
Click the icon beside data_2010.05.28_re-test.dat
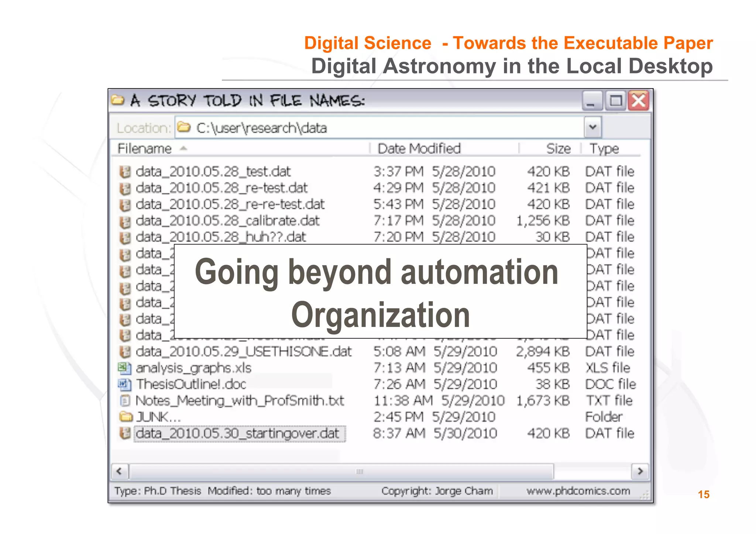(x=125, y=189)
